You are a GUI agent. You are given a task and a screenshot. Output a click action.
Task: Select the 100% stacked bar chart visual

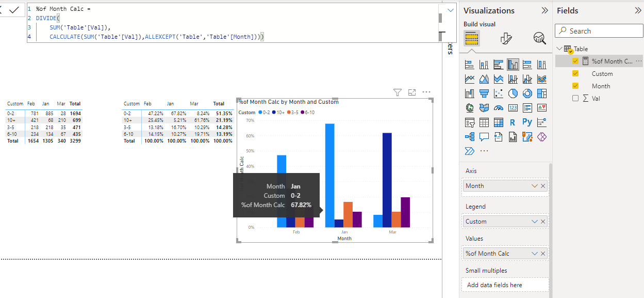[527, 65]
